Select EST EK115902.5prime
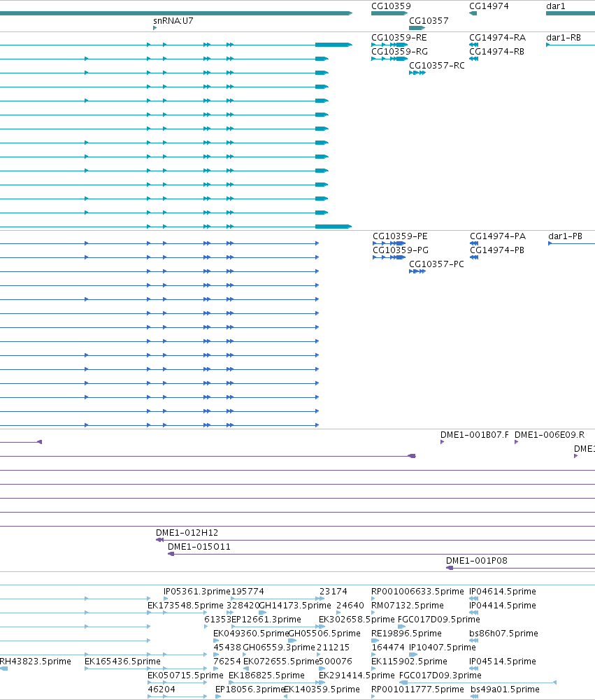This screenshot has height=700, width=595. pyautogui.click(x=409, y=662)
